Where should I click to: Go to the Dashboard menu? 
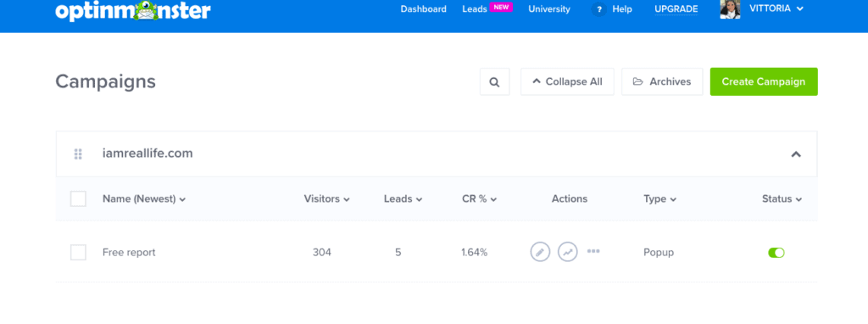424,9
